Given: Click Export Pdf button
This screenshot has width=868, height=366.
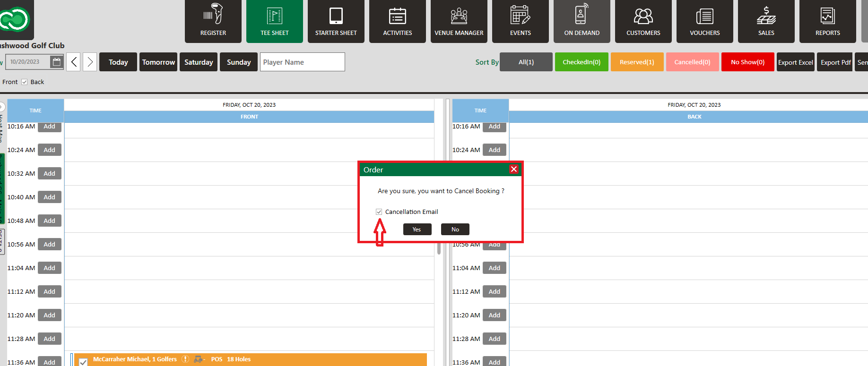Looking at the screenshot, I should [x=835, y=62].
